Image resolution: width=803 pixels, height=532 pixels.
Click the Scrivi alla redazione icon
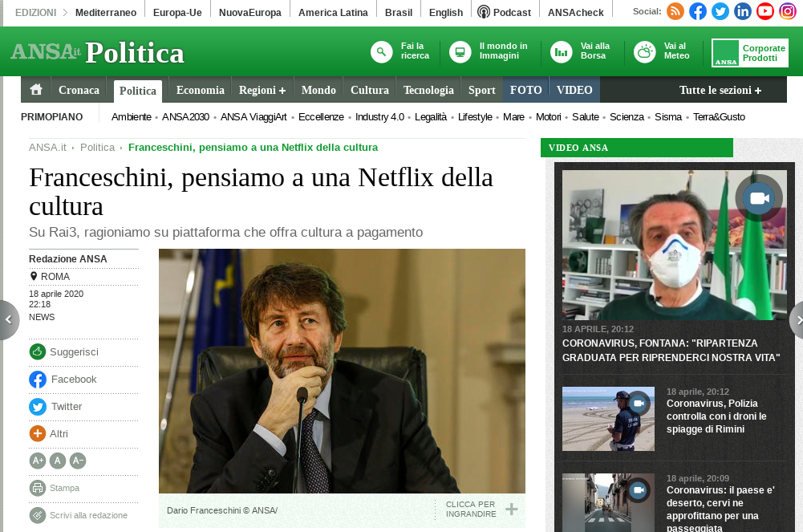coord(38,515)
